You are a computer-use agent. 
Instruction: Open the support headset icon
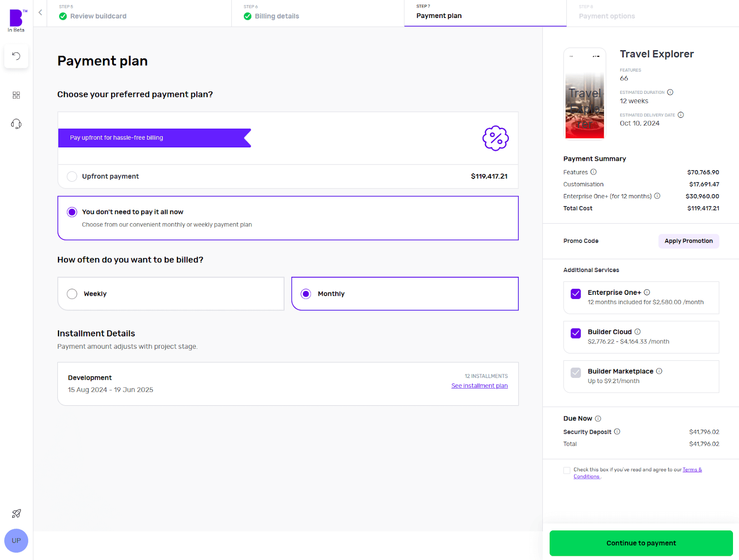16,124
